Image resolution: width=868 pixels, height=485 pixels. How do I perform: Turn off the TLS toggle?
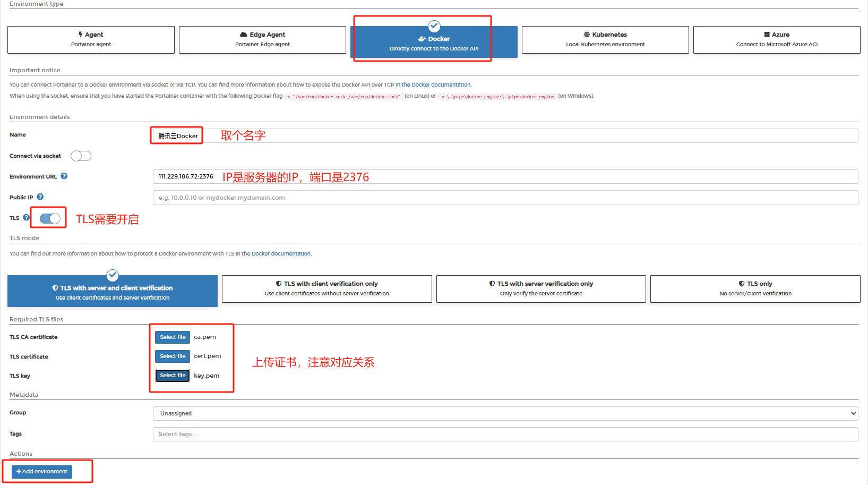pyautogui.click(x=50, y=218)
